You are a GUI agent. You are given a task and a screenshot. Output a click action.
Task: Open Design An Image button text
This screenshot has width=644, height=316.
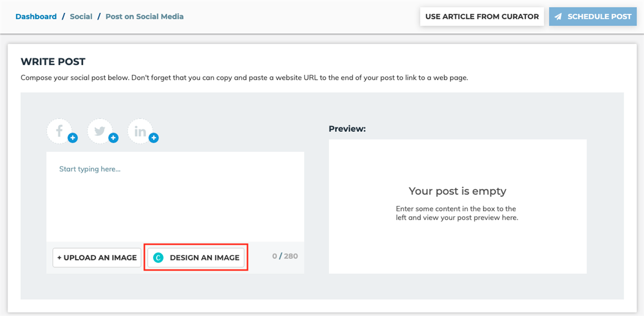coord(204,258)
